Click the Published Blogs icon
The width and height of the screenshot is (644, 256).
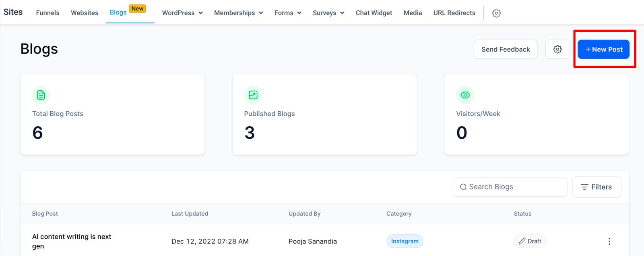point(253,95)
